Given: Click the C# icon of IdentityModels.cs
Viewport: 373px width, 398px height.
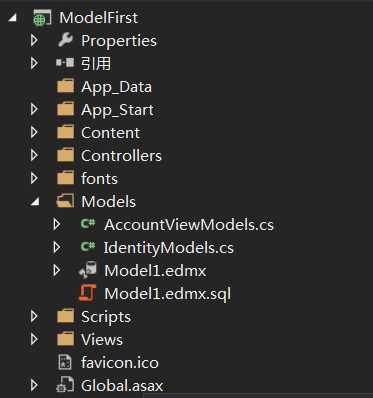Looking at the screenshot, I should pyautogui.click(x=88, y=247).
